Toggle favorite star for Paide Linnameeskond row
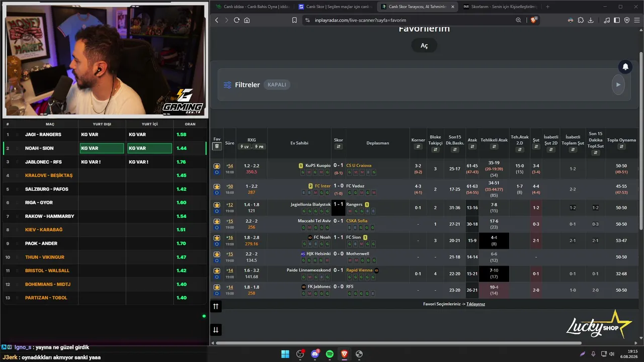Screen dimensions: 644x362 tap(217, 270)
